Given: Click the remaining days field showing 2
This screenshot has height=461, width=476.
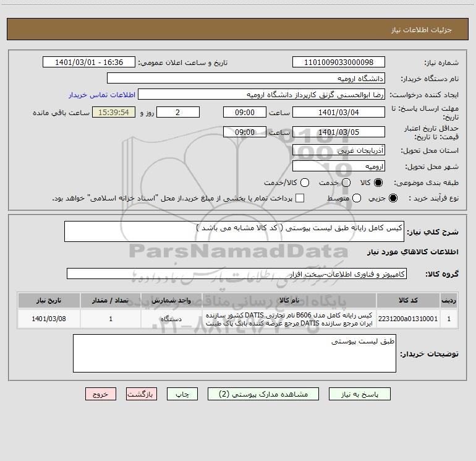Looking at the screenshot, I should click(178, 112).
